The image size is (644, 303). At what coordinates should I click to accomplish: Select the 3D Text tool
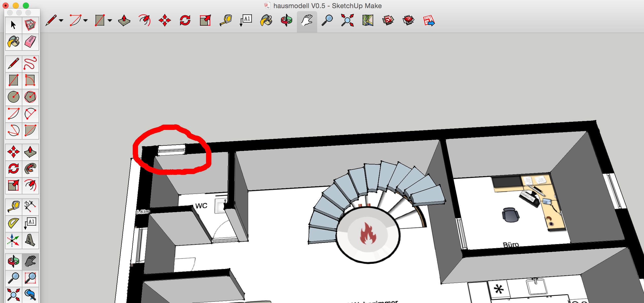30,240
